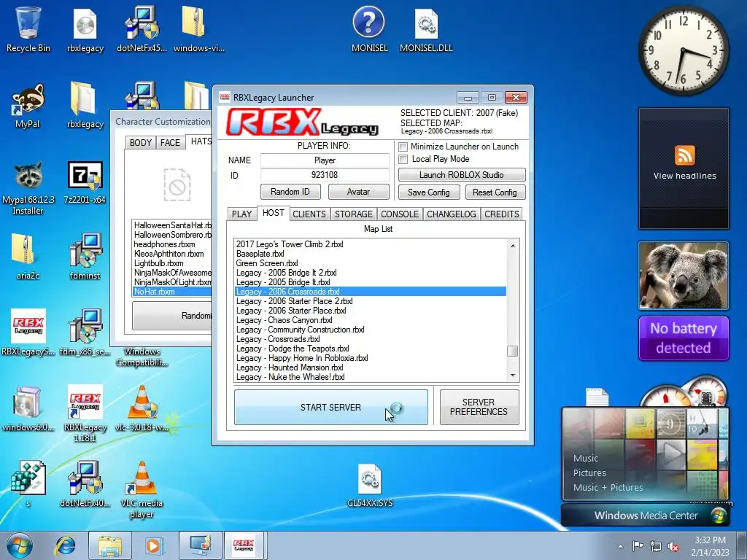Select the MONISEL.DLL file icon
747x560 pixels.
426,29
